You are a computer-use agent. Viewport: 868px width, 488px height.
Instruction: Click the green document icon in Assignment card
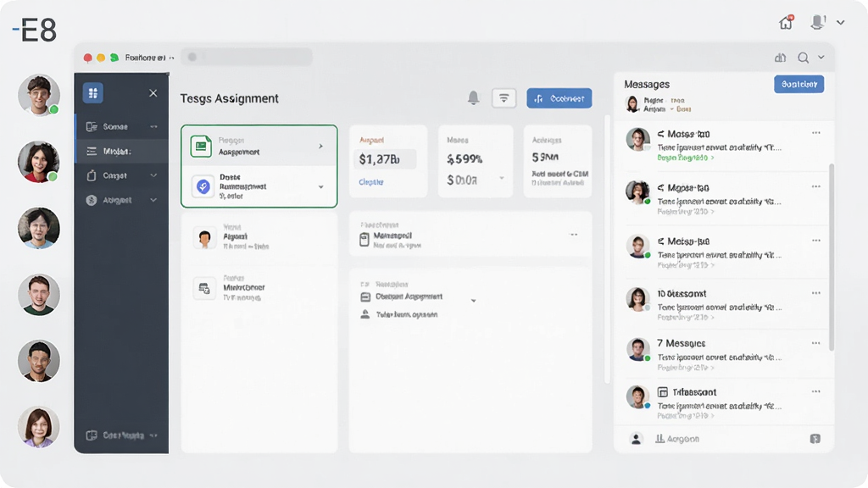point(201,146)
